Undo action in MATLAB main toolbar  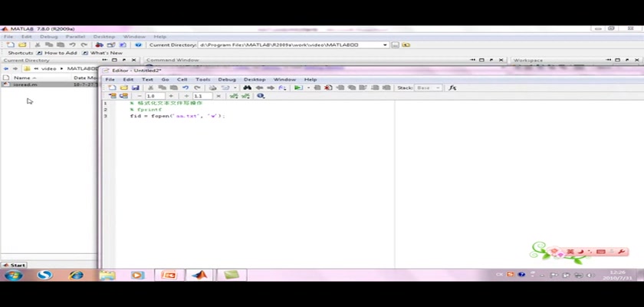click(x=72, y=45)
